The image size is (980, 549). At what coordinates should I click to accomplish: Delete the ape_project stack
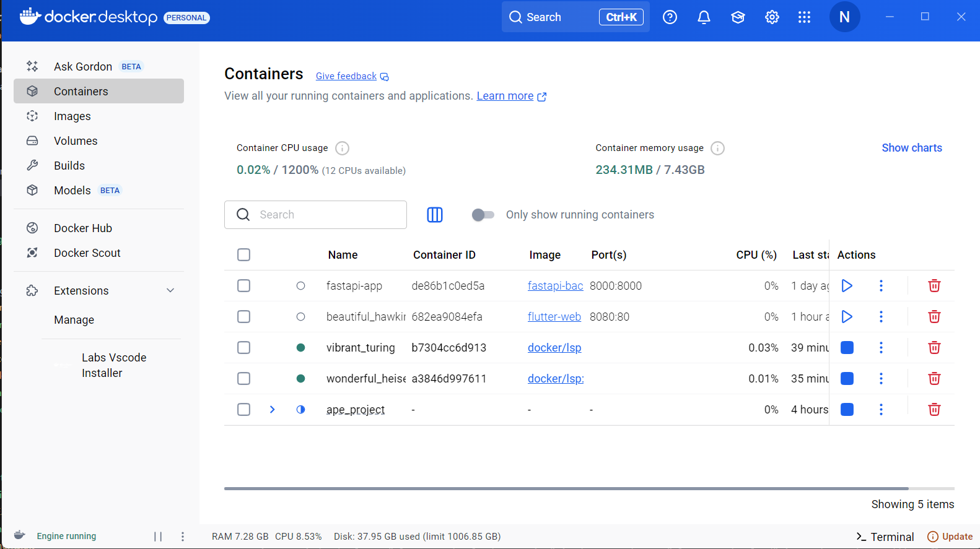(x=934, y=409)
